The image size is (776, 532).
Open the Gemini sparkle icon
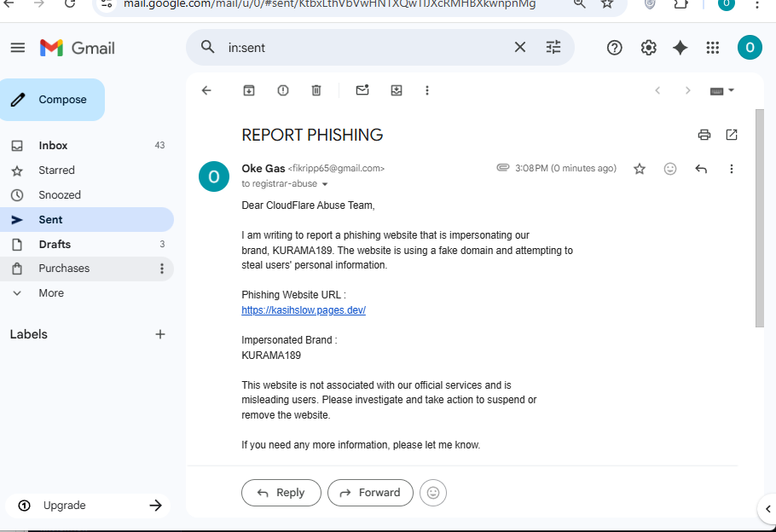tap(680, 48)
